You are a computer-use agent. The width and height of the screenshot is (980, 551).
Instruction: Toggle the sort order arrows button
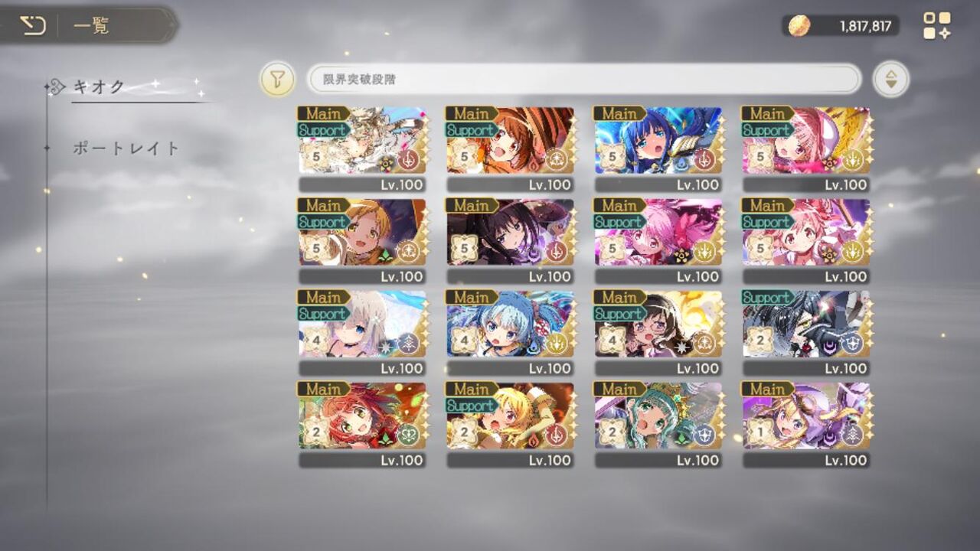891,79
